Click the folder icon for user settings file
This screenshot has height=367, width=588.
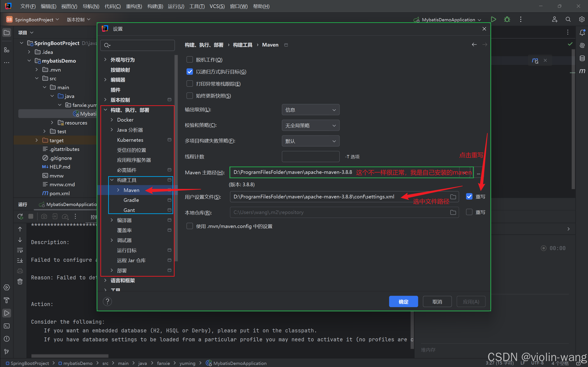(x=453, y=197)
